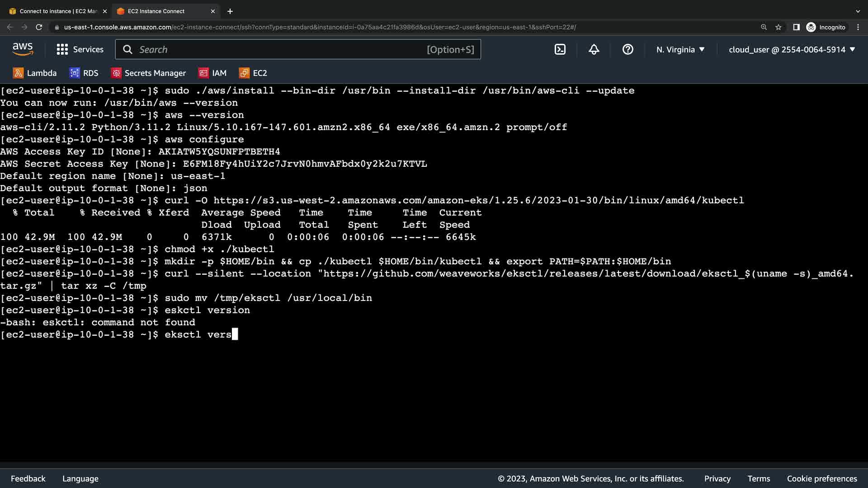Open the Lambda shortcut
Viewport: 868px width, 488px height.
point(35,73)
